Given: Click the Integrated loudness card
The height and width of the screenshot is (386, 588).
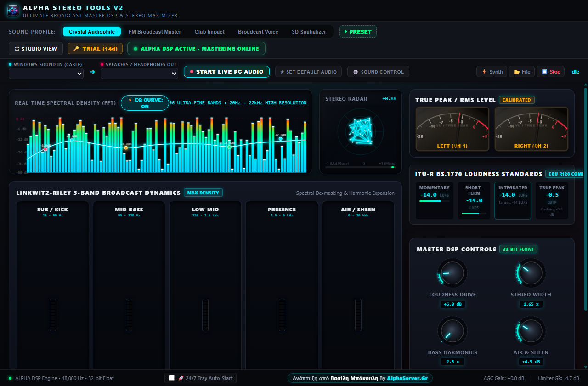Looking at the screenshot, I should click(513, 201).
